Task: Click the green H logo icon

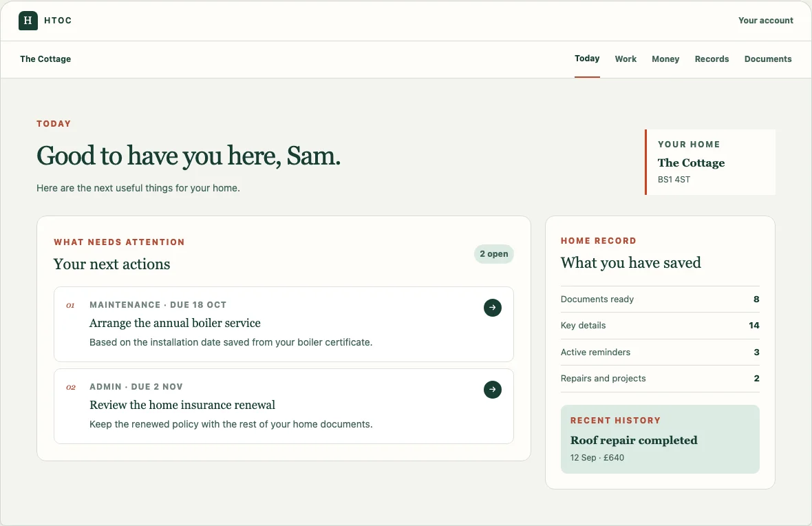Action: coord(28,21)
